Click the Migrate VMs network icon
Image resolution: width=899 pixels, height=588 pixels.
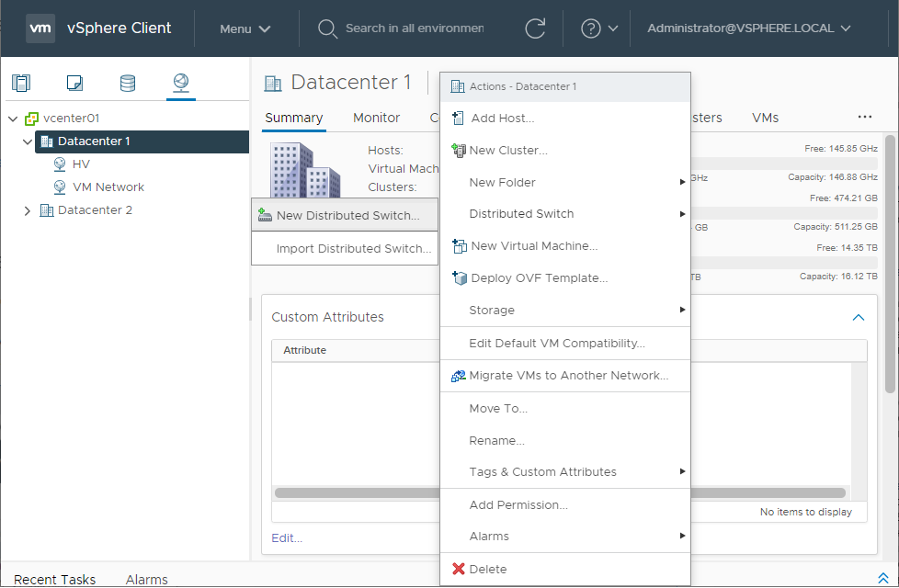click(x=459, y=376)
